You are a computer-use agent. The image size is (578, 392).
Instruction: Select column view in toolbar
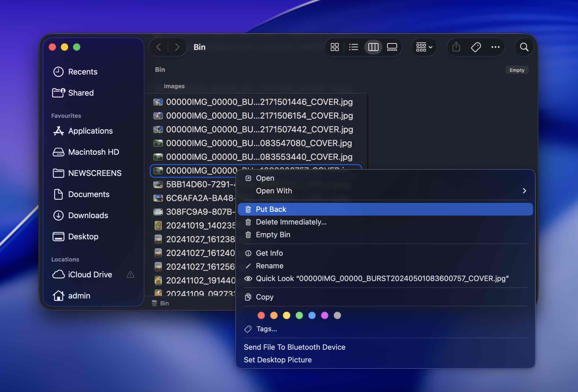tap(373, 47)
